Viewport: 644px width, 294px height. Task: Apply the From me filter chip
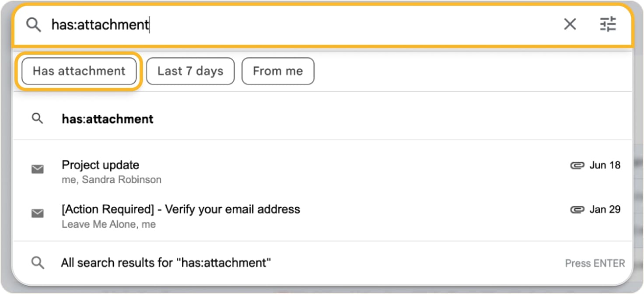pos(278,71)
